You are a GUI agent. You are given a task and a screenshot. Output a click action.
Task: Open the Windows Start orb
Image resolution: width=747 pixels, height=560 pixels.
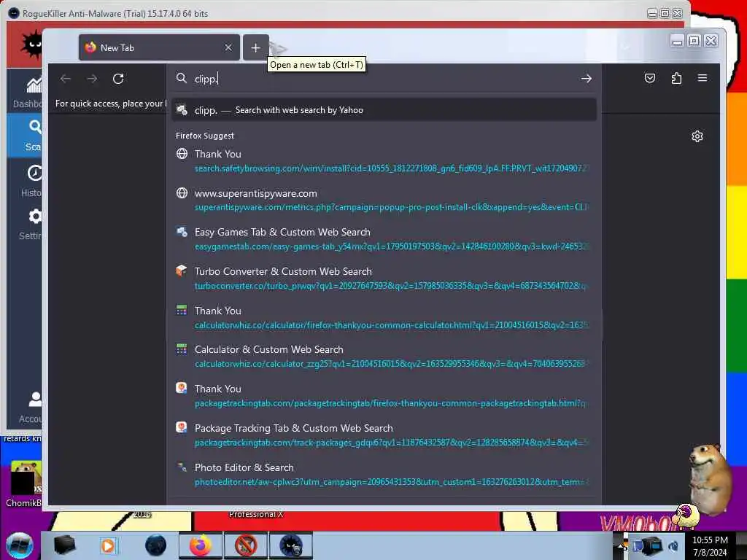[20, 545]
